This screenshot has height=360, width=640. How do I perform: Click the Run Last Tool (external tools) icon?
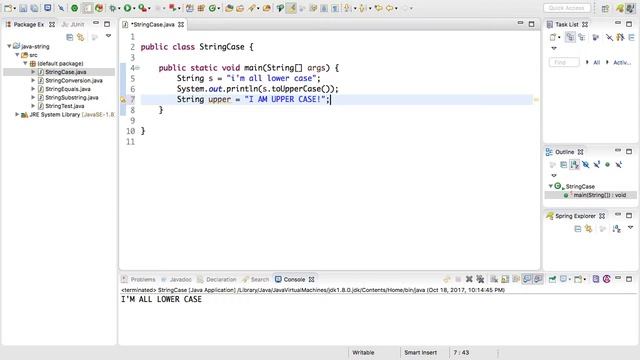click(x=142, y=8)
